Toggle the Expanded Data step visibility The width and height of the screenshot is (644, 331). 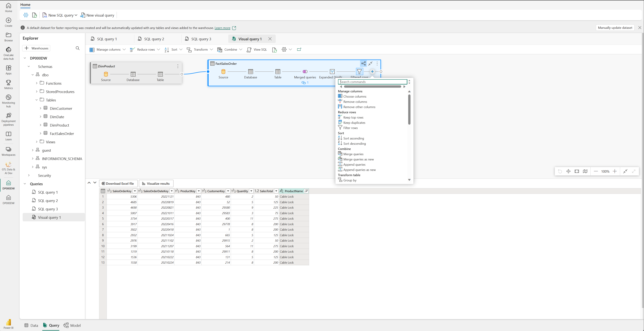(332, 71)
